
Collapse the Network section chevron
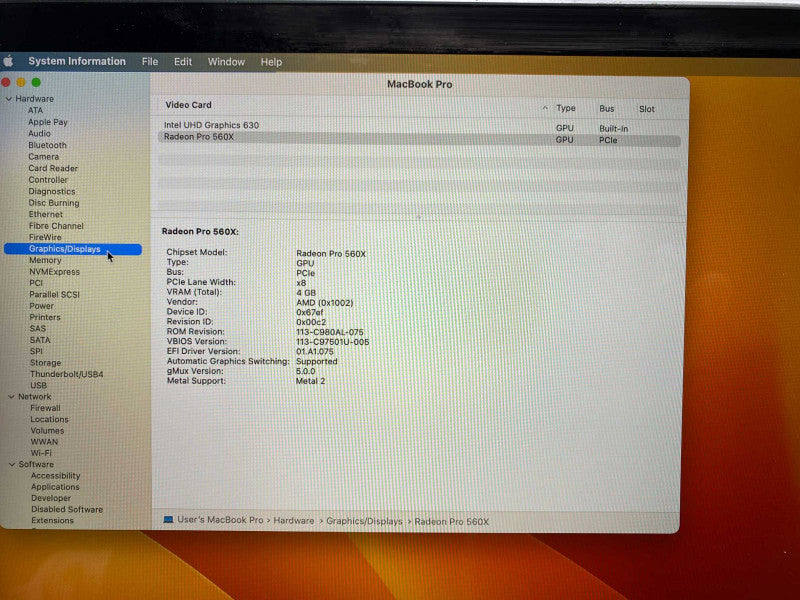click(11, 396)
